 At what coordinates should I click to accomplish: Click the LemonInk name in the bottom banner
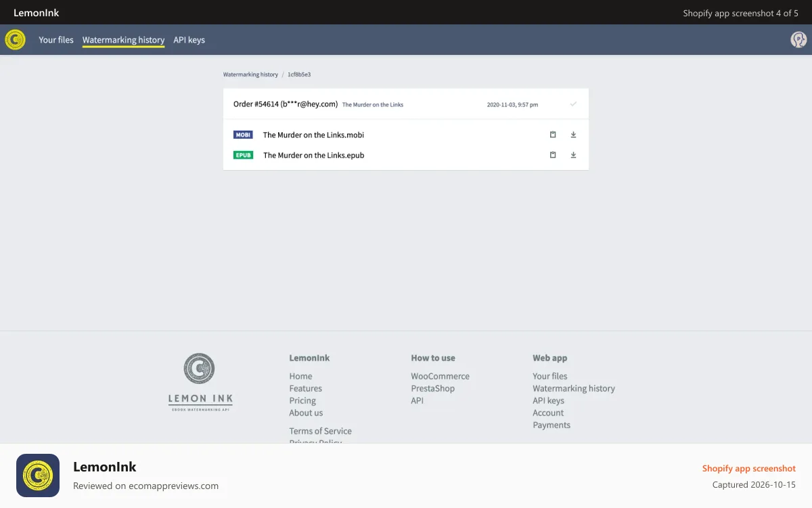tap(105, 467)
